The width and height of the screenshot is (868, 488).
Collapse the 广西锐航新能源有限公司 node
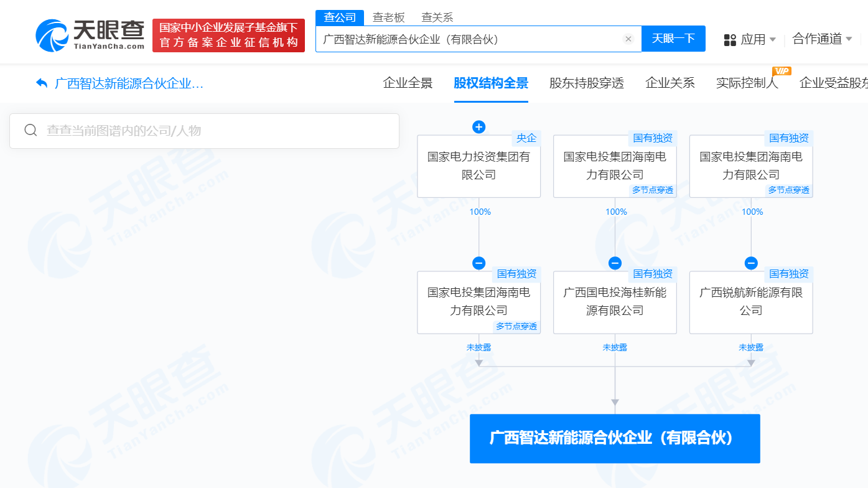pos(751,263)
